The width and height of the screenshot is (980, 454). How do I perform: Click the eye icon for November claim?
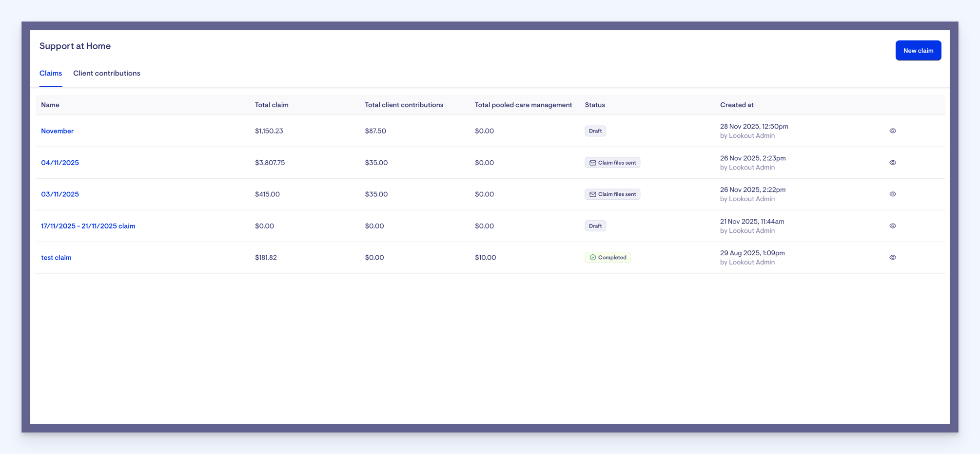[x=893, y=131]
